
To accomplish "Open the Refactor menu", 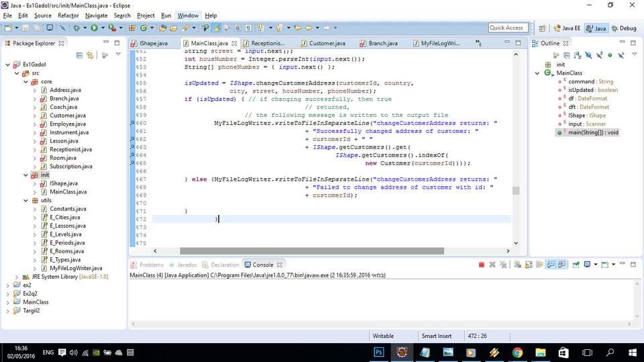I will click(68, 15).
